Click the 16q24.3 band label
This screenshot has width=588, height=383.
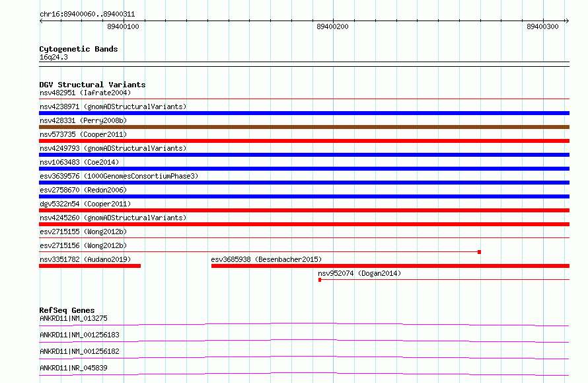click(x=54, y=57)
